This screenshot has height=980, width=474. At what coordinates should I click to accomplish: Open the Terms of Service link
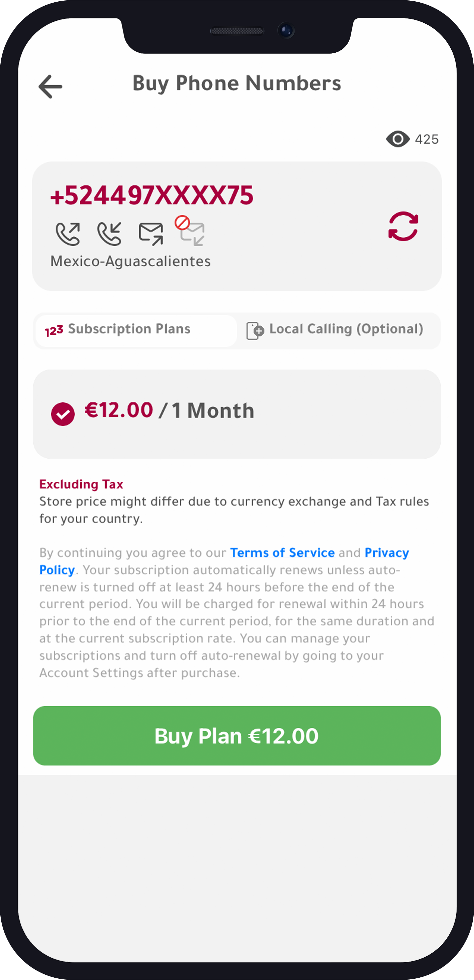click(x=282, y=552)
